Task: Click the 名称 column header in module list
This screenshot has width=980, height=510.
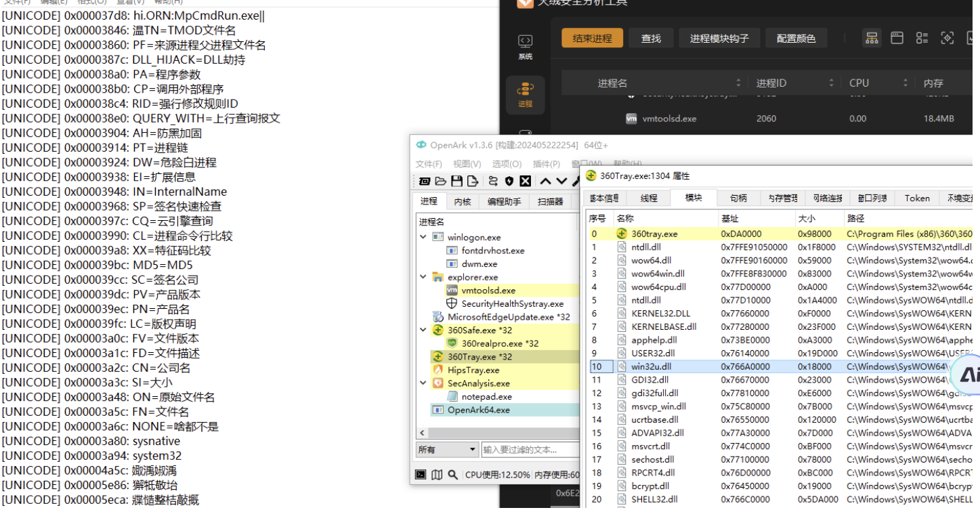Action: [x=665, y=218]
